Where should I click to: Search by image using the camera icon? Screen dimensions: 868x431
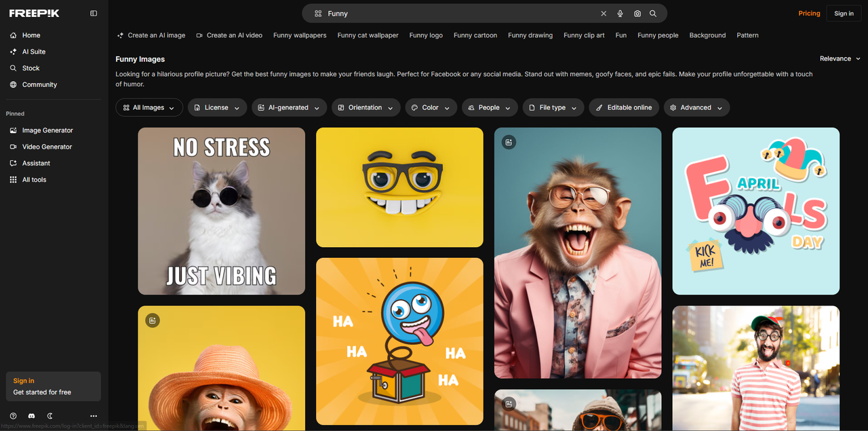(x=637, y=13)
